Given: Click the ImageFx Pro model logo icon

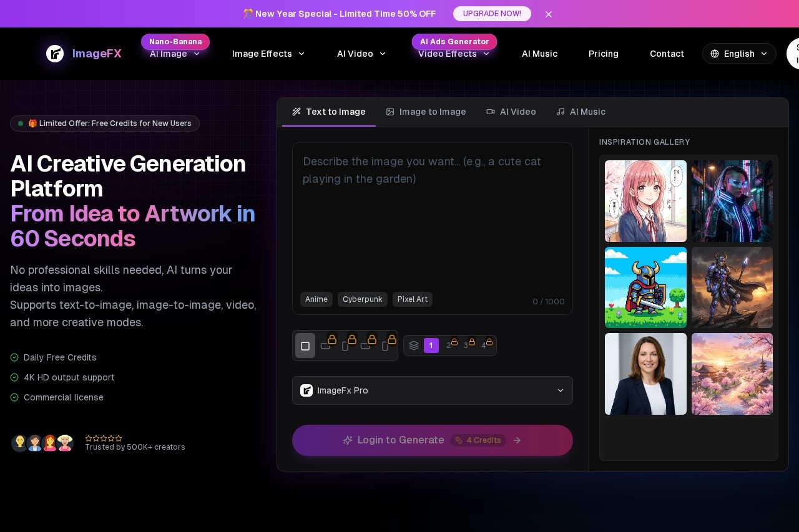Looking at the screenshot, I should click(x=306, y=390).
